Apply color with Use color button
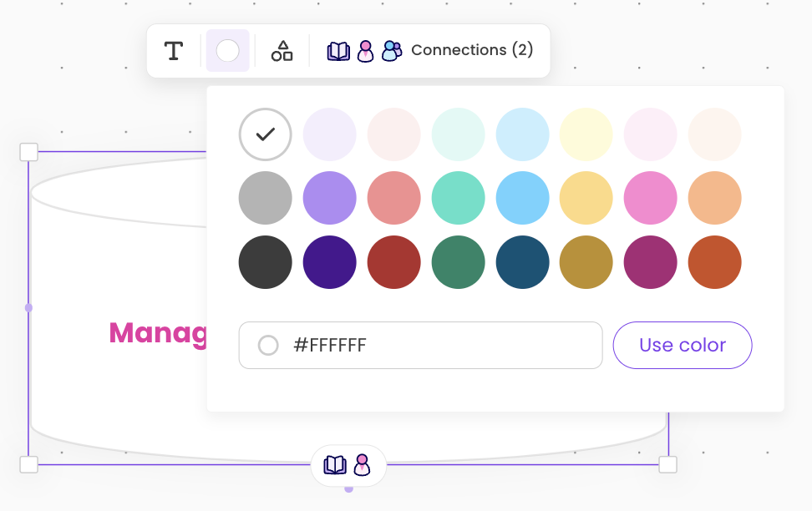The image size is (812, 511). [683, 345]
